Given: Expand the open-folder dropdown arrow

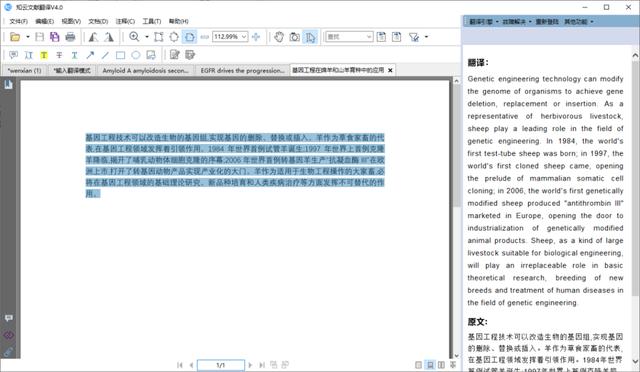Looking at the screenshot, I should pyautogui.click(x=28, y=37).
